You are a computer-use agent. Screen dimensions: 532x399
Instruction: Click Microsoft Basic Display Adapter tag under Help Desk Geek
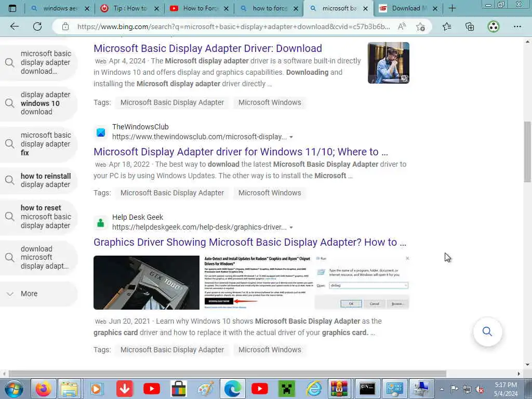[x=172, y=350]
